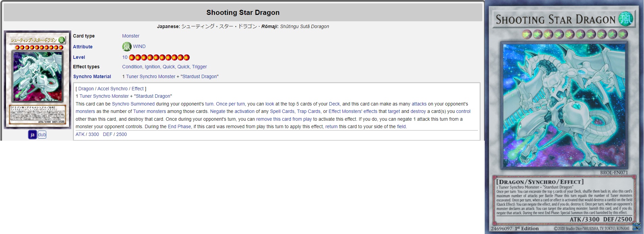The image size is (644, 234).
Task: Open the Tuner monsters link
Action: click(150, 111)
